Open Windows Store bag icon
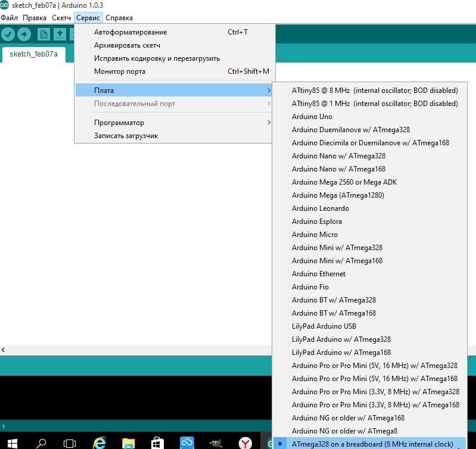This screenshot has width=476, height=449. pos(157,443)
